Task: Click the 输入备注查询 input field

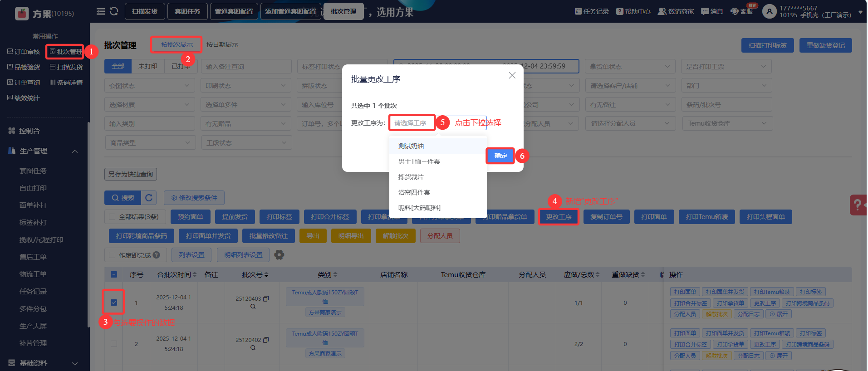Action: [x=246, y=67]
